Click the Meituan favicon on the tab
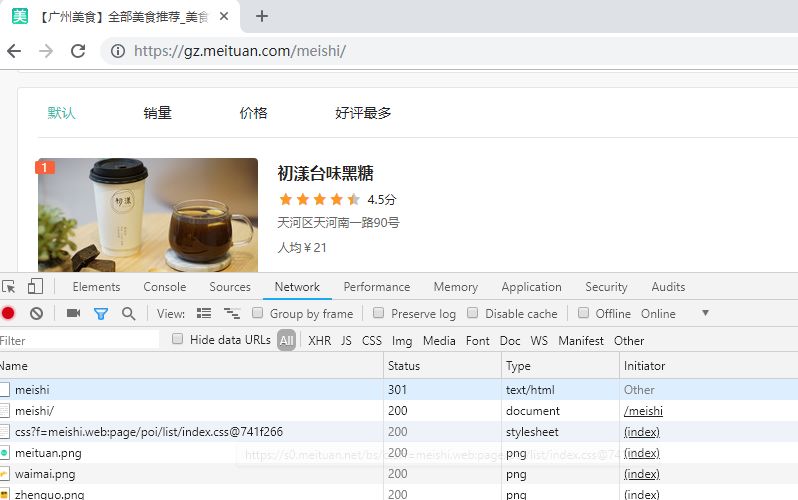The height and width of the screenshot is (500, 798). coord(20,16)
